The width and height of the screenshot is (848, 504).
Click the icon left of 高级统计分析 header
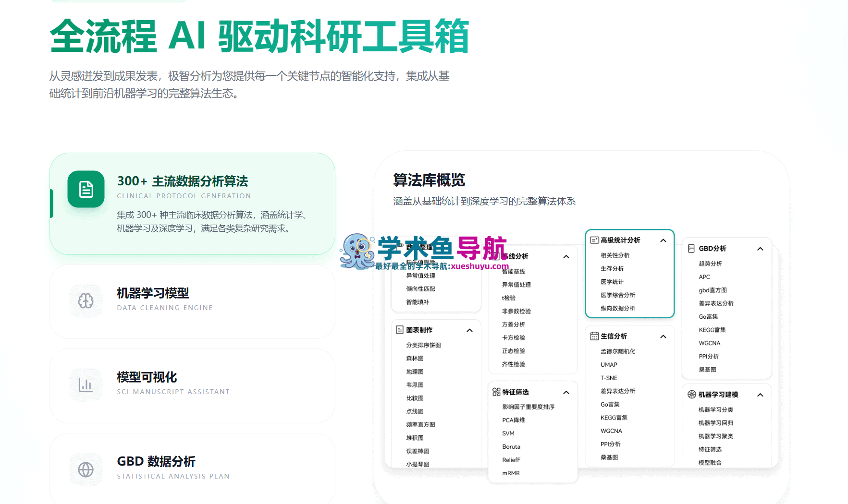point(594,240)
